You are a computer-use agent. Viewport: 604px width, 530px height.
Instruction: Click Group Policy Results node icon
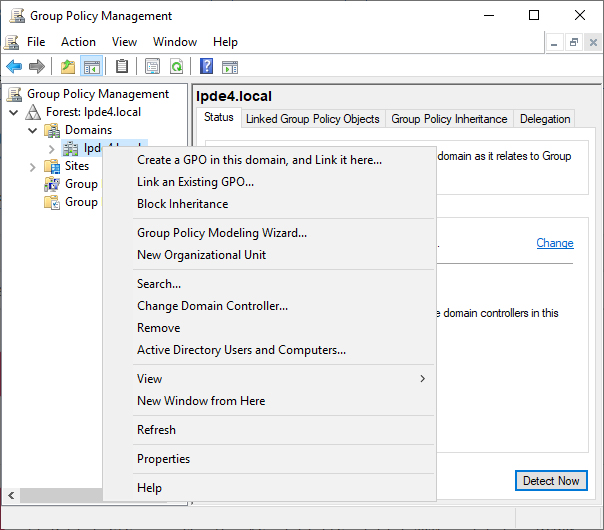pos(52,202)
